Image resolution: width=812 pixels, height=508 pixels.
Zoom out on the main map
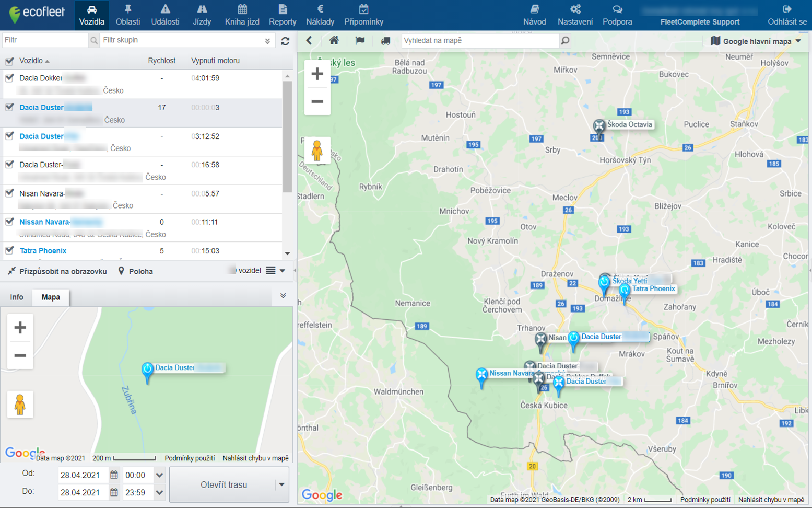[x=317, y=101]
